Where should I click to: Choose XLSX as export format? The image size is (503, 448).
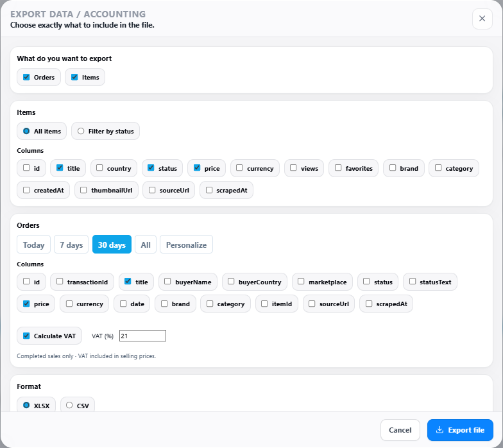click(x=26, y=406)
